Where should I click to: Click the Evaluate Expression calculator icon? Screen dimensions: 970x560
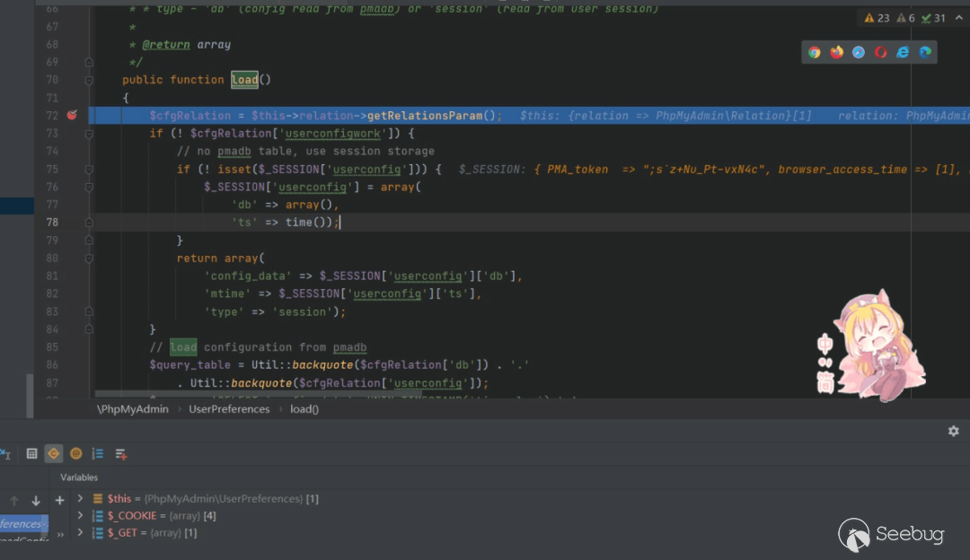(31, 454)
